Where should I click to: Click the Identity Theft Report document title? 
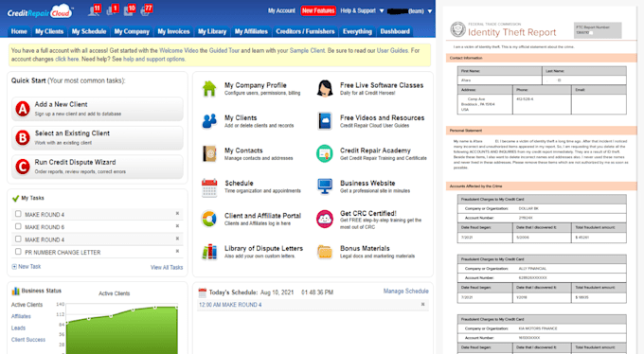tap(511, 32)
